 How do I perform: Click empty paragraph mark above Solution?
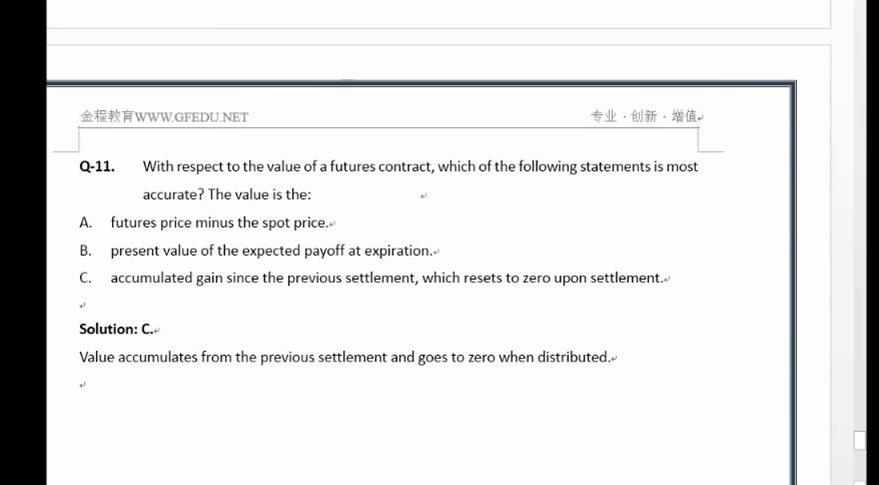pos(82,306)
